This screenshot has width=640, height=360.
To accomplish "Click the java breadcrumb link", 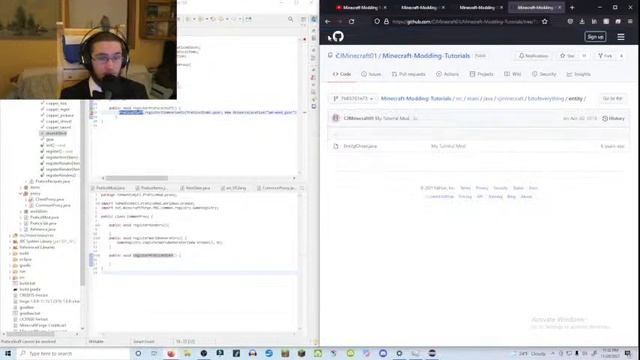I will 488,99.
